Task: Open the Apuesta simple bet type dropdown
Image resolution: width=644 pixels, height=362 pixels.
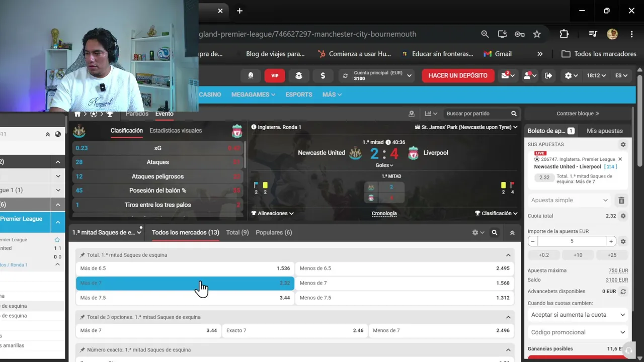Action: point(570,200)
